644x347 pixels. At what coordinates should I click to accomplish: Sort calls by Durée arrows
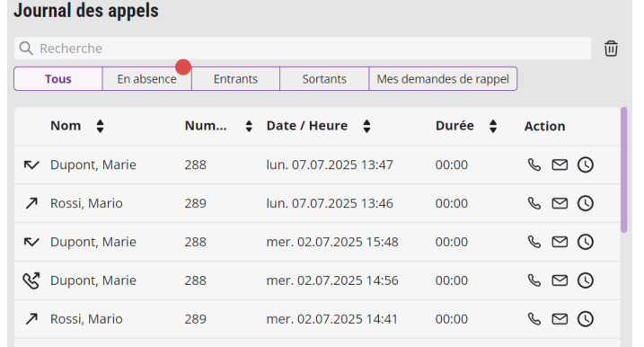coord(493,126)
